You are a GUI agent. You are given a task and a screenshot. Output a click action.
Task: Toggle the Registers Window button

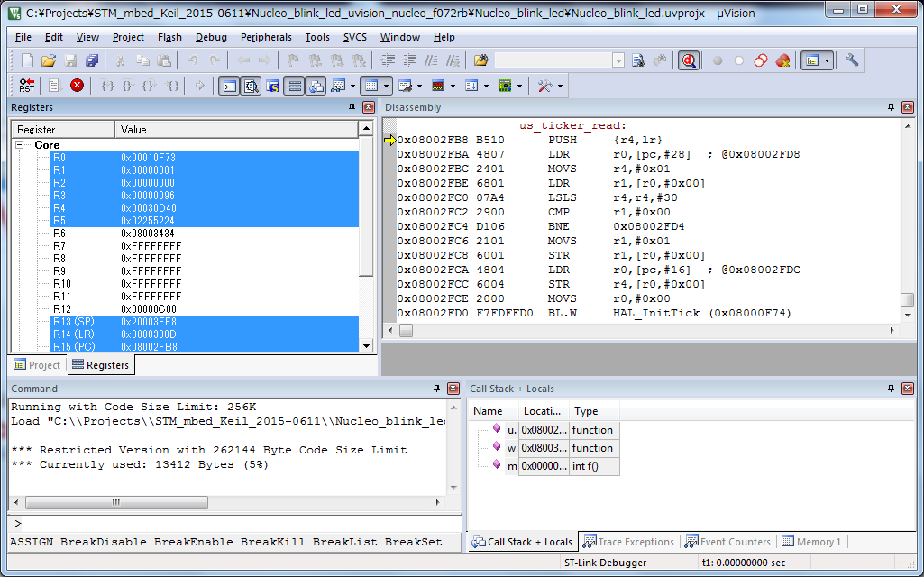(294, 86)
